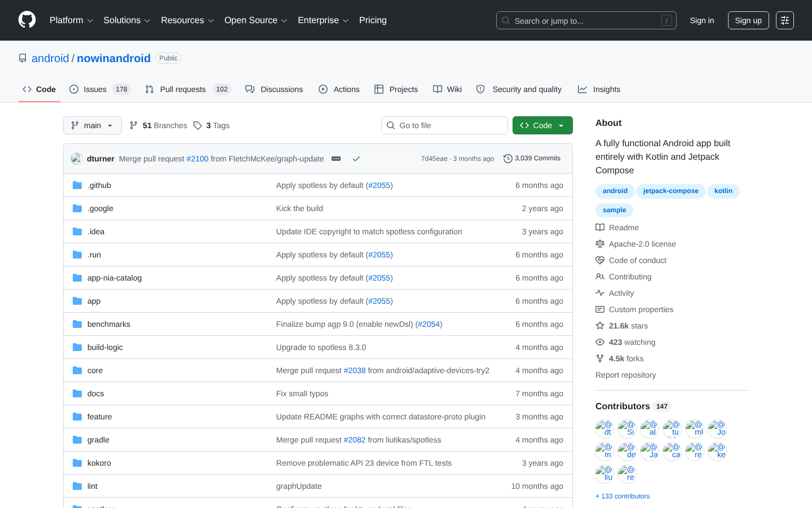This screenshot has width=812, height=508.
Task: Click the Readme book icon
Action: [600, 227]
